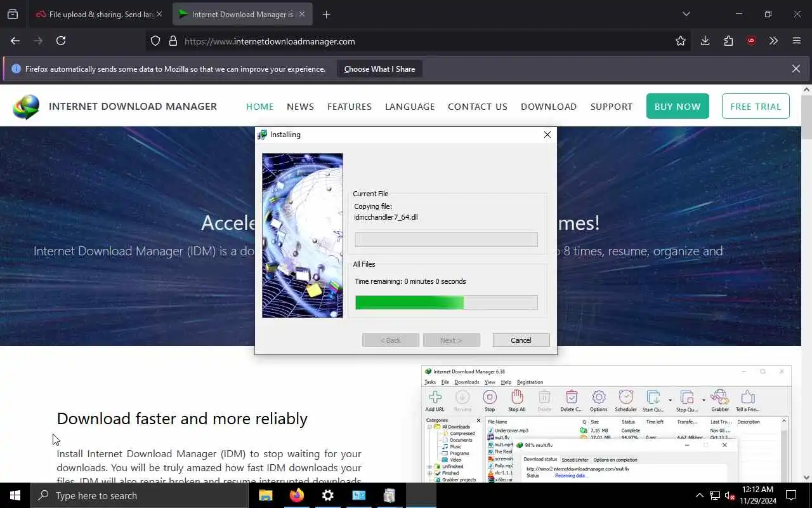The image size is (812, 508).
Task: Click the Grabber icon in IDM screenshot
Action: (x=720, y=401)
